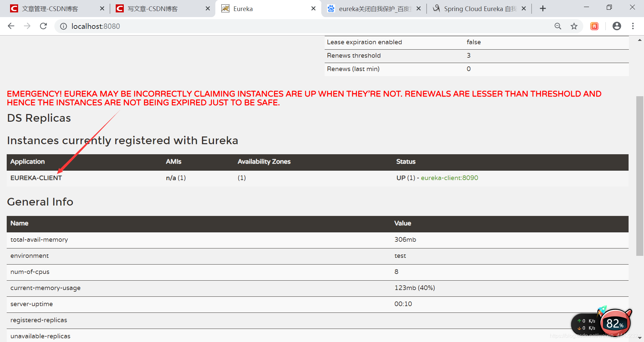Reload the Eureka page
Image resolution: width=644 pixels, height=342 pixels.
point(43,26)
